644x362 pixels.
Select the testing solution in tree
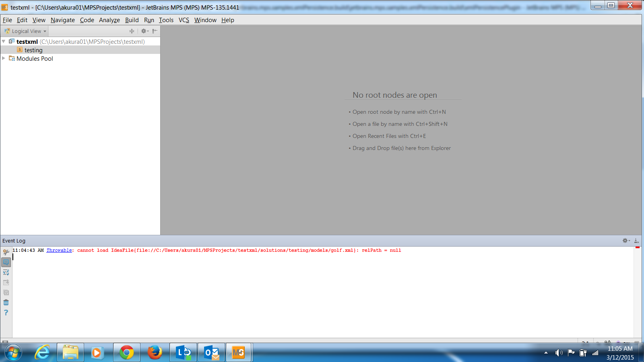pos(33,50)
